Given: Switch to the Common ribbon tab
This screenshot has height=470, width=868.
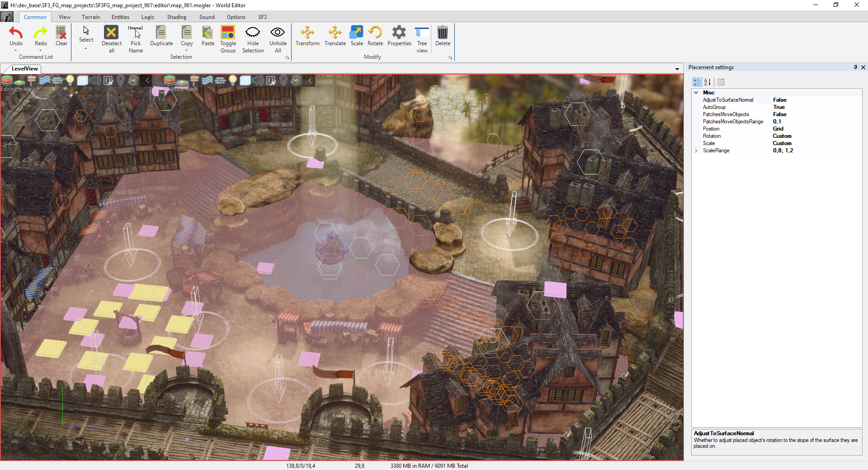Looking at the screenshot, I should click(x=35, y=17).
